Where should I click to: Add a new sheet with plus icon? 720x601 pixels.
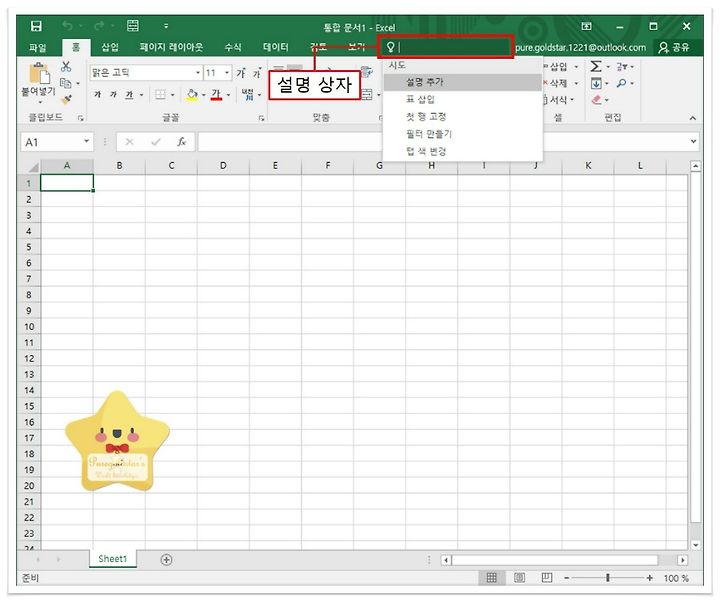(166, 560)
